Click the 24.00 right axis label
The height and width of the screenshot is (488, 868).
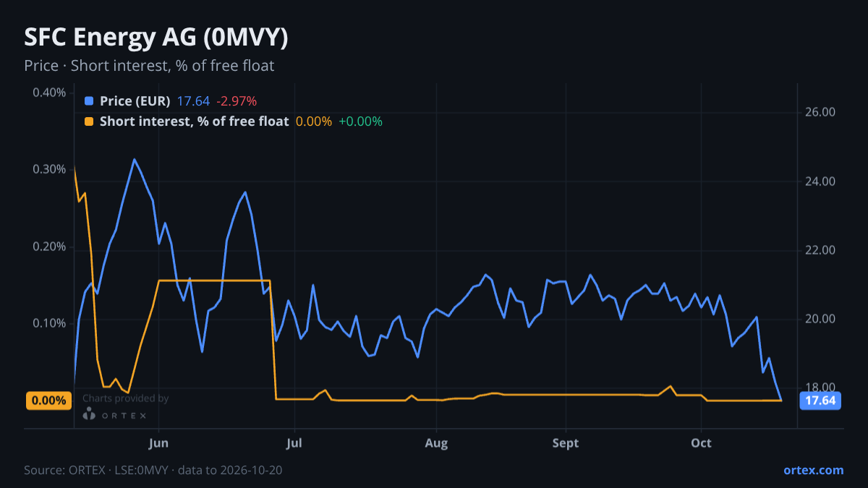tap(820, 181)
